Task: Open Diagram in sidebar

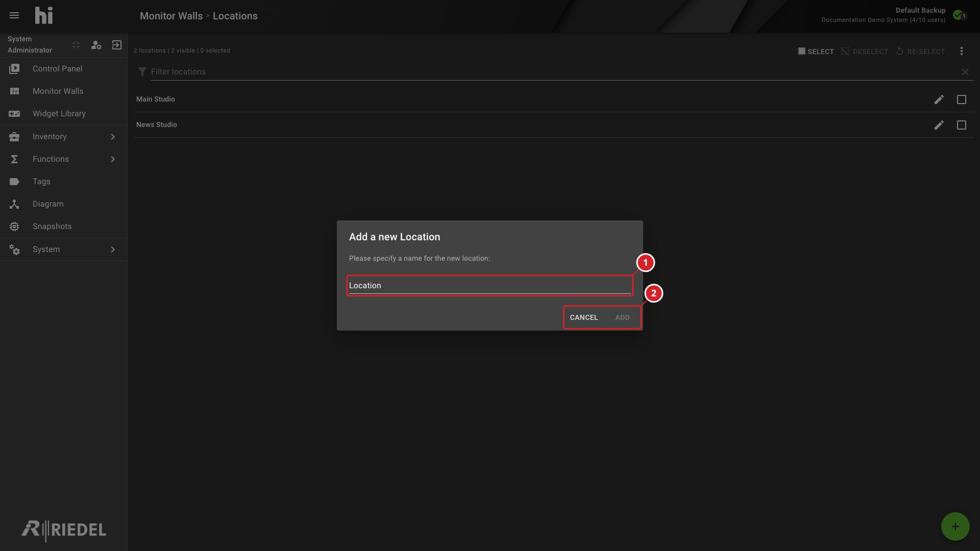Action: (x=63, y=204)
